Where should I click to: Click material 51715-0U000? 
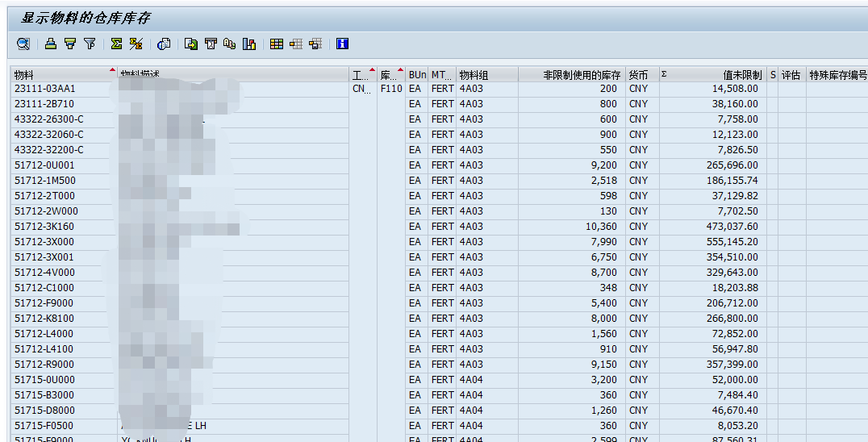click(44, 380)
